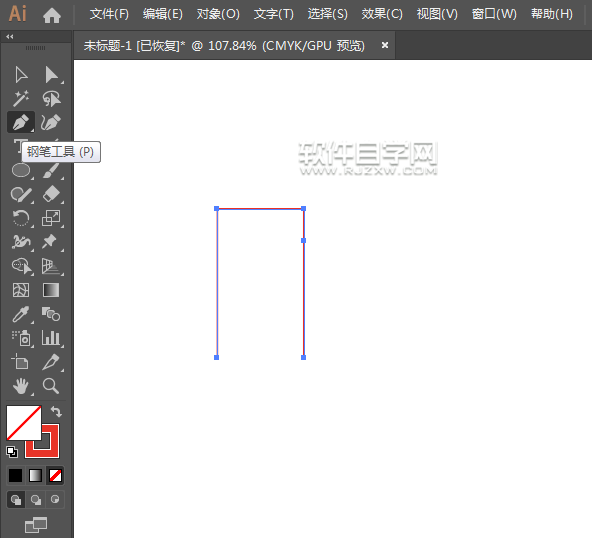Select the Magic Wand tool
Image resolution: width=592 pixels, height=538 pixels.
coord(21,99)
